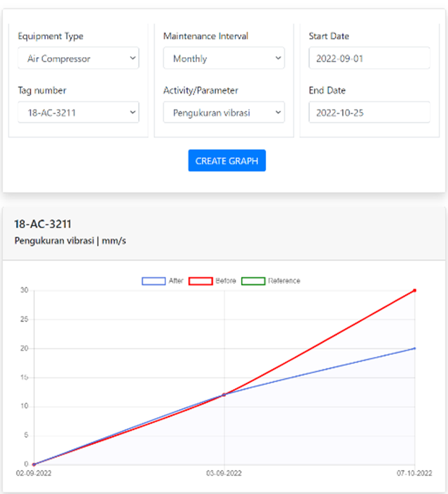The width and height of the screenshot is (448, 494).
Task: Click the blue After legend color box
Action: pyautogui.click(x=153, y=281)
